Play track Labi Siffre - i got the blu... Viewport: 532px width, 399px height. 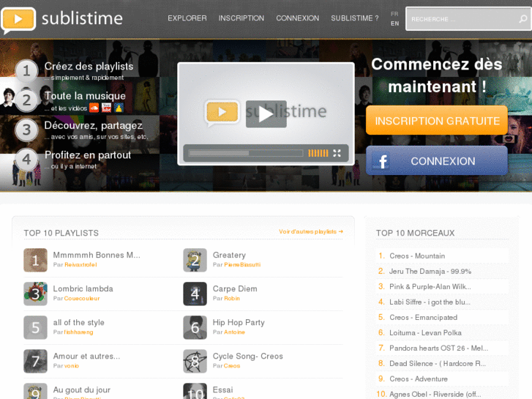coord(430,302)
